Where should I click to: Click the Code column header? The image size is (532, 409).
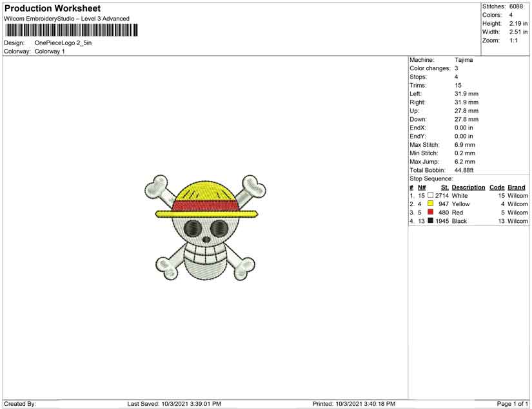pyautogui.click(x=497, y=187)
